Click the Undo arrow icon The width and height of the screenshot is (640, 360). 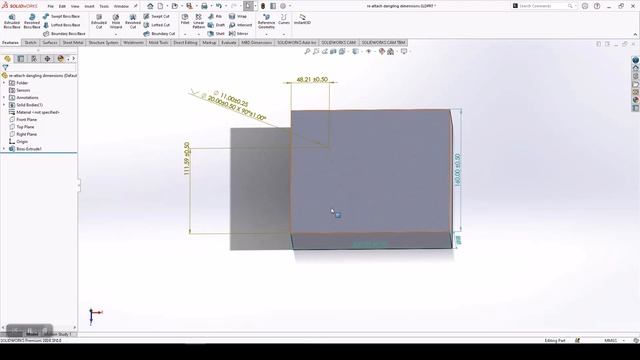pyautogui.click(x=219, y=6)
